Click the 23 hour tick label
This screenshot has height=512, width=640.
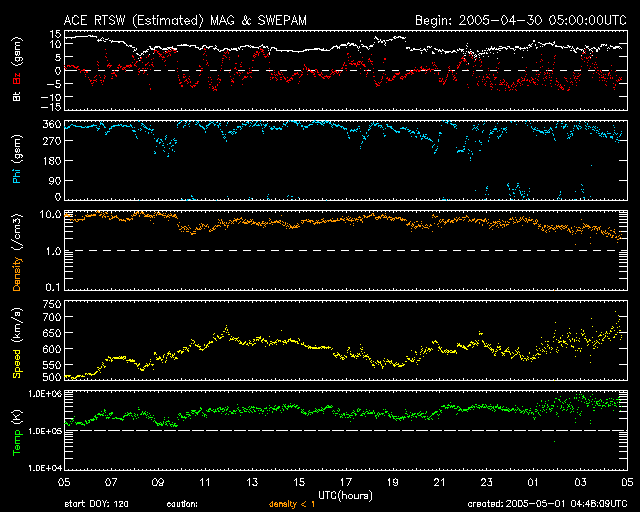click(x=486, y=482)
